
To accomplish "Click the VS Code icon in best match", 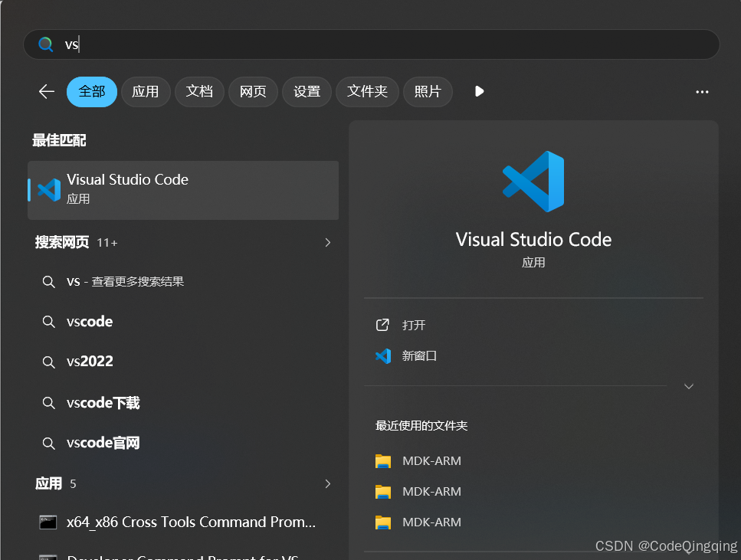I will click(x=49, y=190).
